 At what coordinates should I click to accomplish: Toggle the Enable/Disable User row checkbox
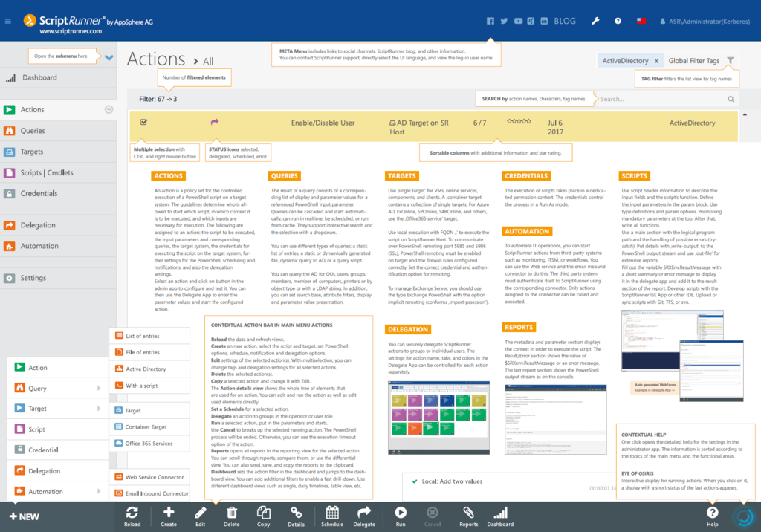143,123
